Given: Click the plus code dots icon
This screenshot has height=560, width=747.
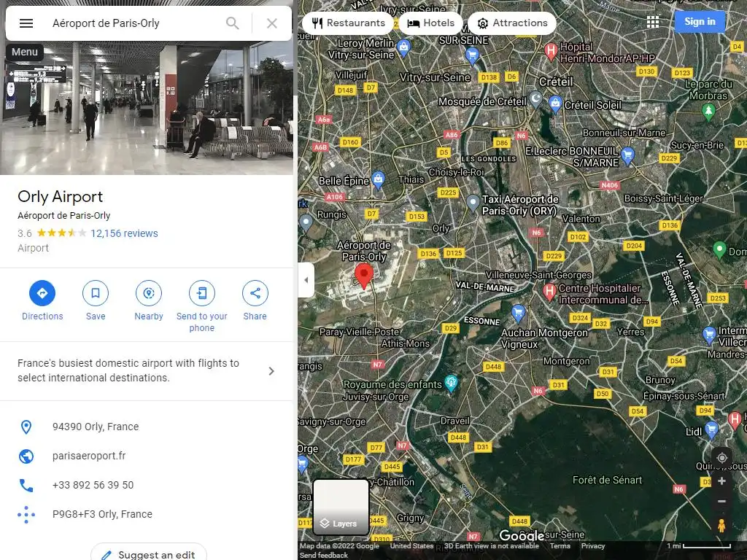Looking at the screenshot, I should click(26, 514).
